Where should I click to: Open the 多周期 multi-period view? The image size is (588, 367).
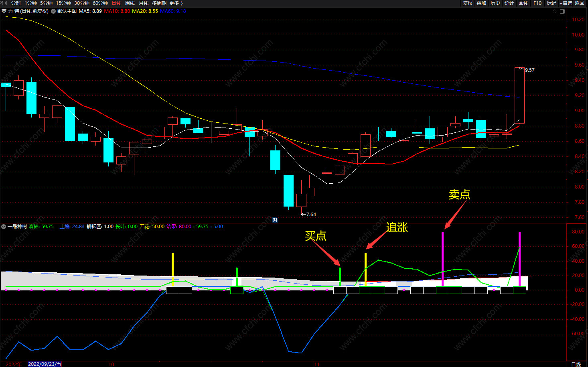tap(159, 3)
